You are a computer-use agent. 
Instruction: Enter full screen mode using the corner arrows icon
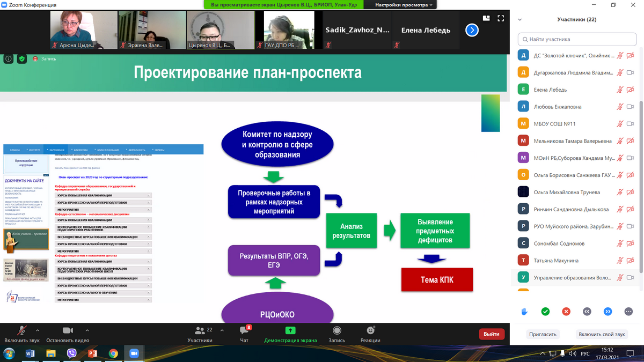[x=501, y=18]
